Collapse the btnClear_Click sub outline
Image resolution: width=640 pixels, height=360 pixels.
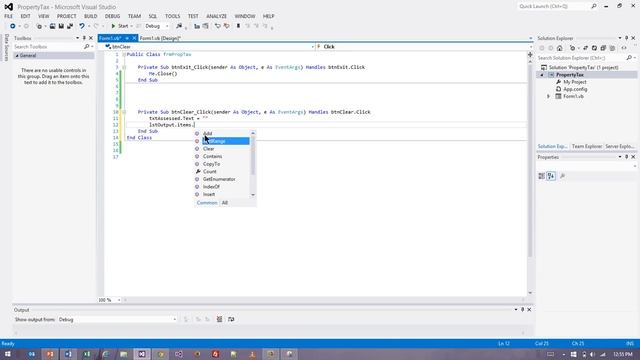pyautogui.click(x=124, y=112)
